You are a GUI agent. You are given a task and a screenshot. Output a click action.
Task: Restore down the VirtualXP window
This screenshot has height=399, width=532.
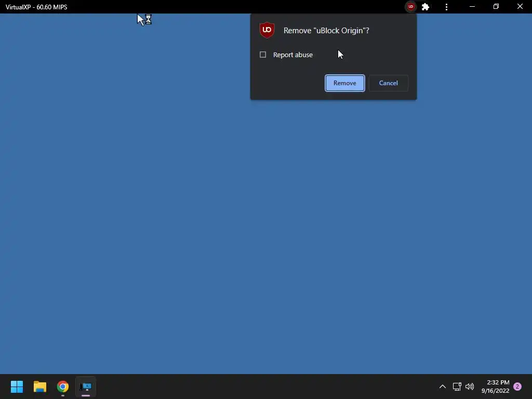(x=496, y=7)
